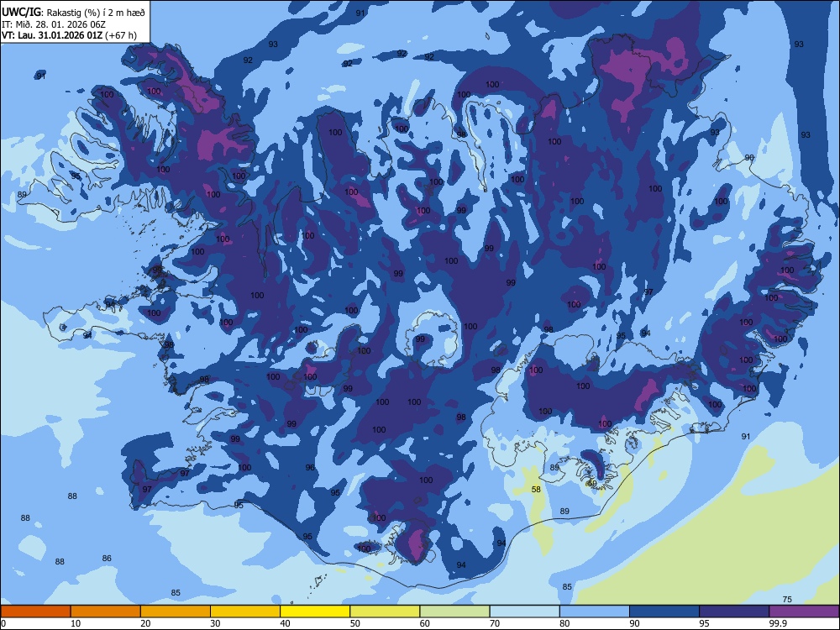Screen dimensions: 840x630
Task: Click the '(+67 h)' forecast offset text
Action: [121, 35]
